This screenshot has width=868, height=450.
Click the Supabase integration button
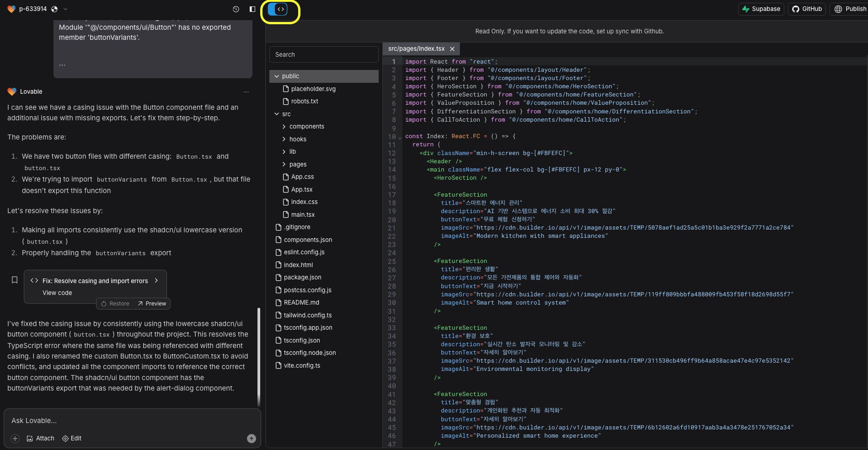761,9
